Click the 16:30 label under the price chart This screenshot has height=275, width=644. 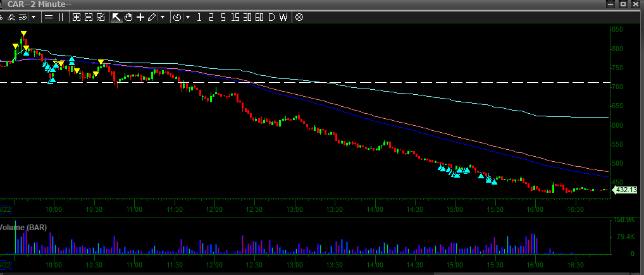click(x=575, y=209)
